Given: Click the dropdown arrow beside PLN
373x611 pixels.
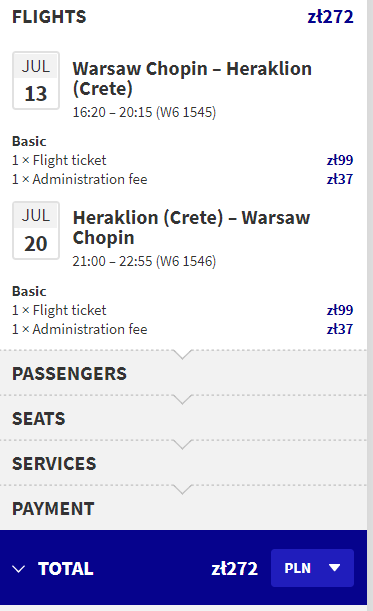Looking at the screenshot, I should pos(334,568).
